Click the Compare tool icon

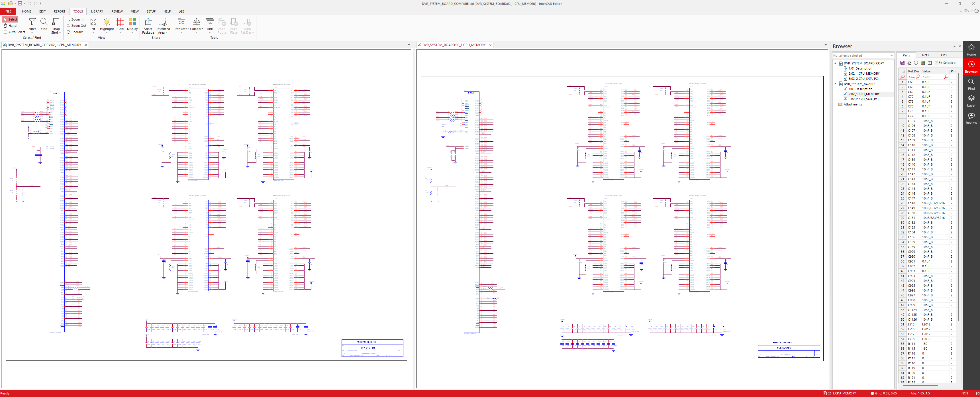196,22
